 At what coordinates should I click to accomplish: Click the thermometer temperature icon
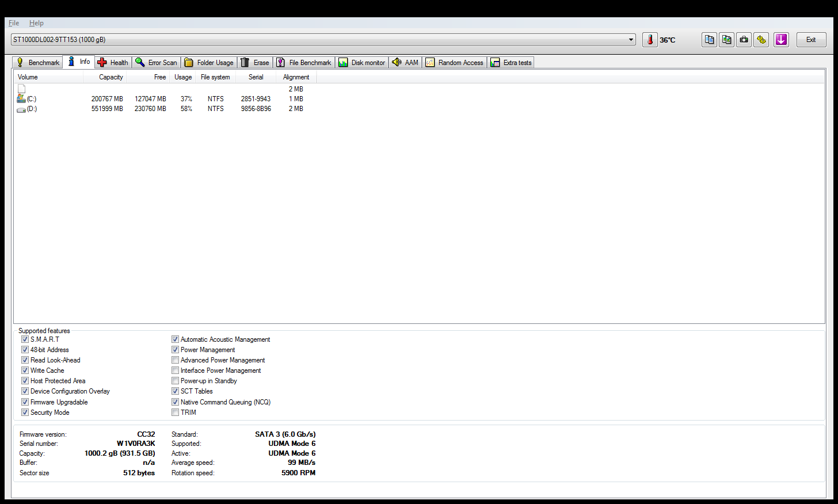(x=650, y=40)
